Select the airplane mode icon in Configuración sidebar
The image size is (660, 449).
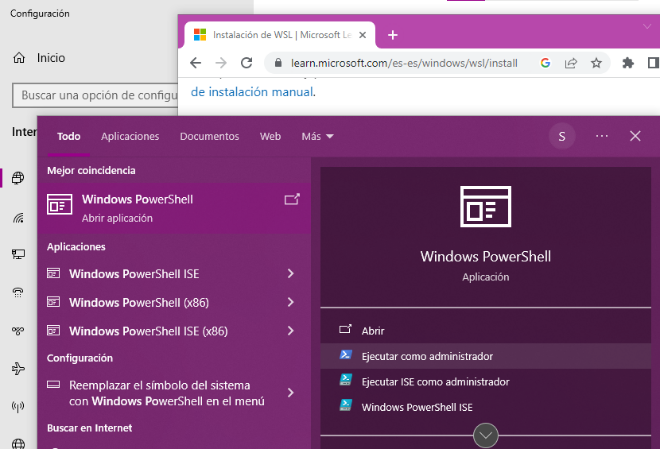tap(18, 369)
